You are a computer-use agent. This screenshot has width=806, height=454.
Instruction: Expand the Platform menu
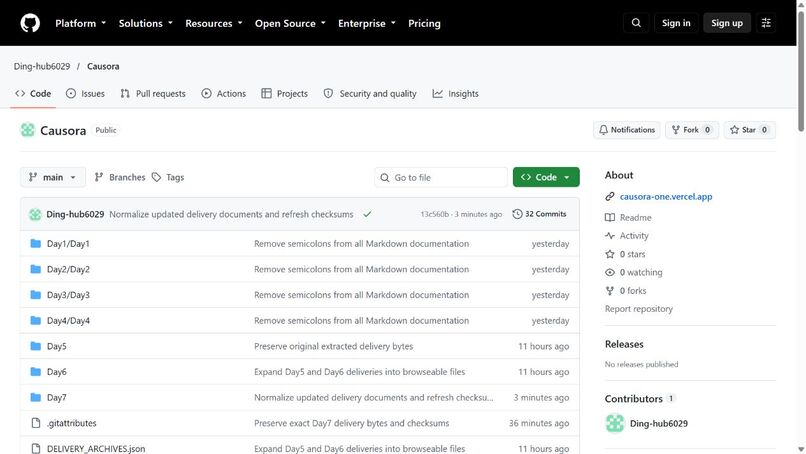(81, 23)
